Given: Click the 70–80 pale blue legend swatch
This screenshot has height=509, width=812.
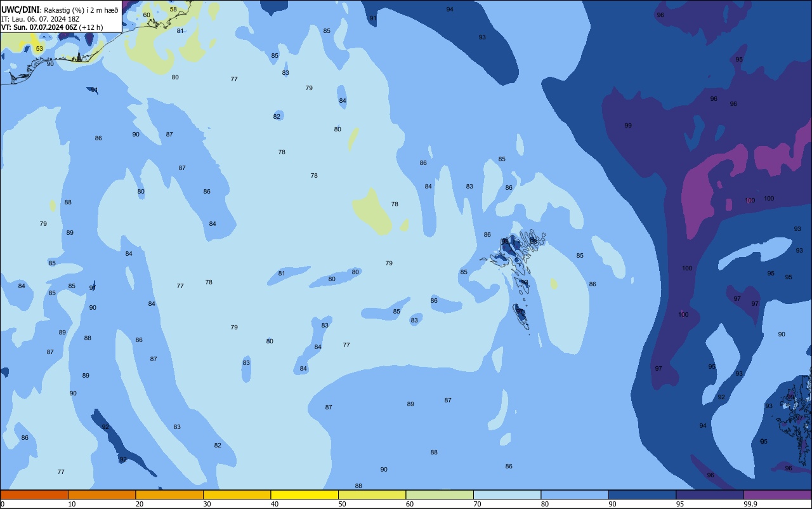Looking at the screenshot, I should pyautogui.click(x=507, y=494).
